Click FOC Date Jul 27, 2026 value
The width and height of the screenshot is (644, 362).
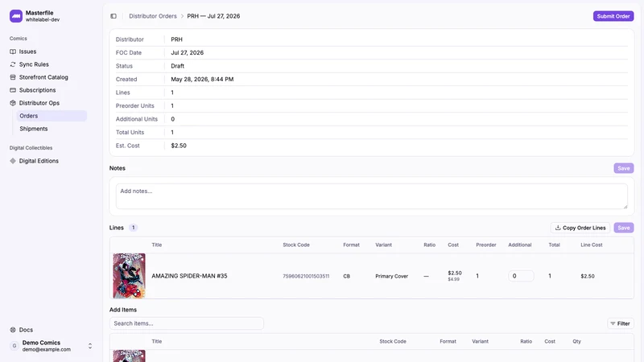coord(188,52)
